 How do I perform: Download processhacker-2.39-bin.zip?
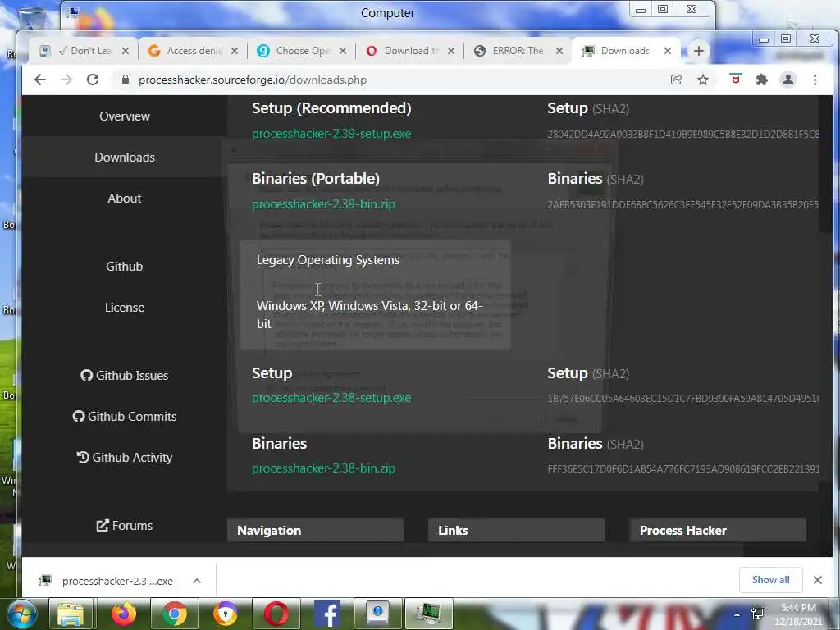click(x=323, y=204)
